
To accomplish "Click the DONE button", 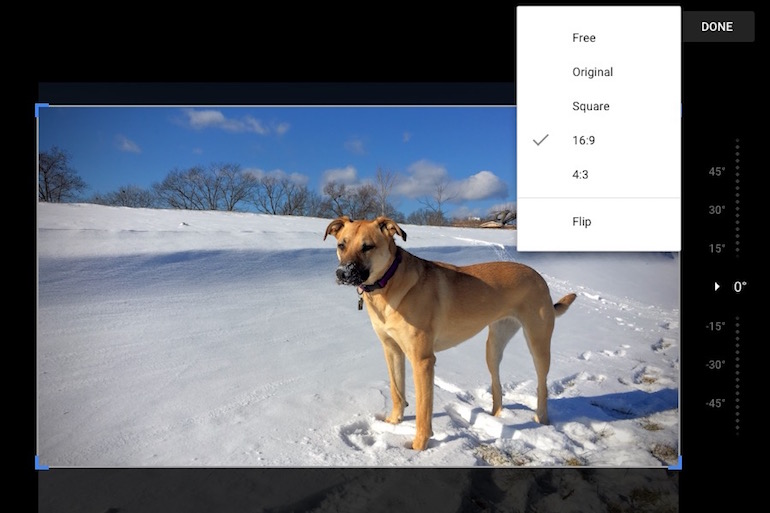I will tap(717, 27).
